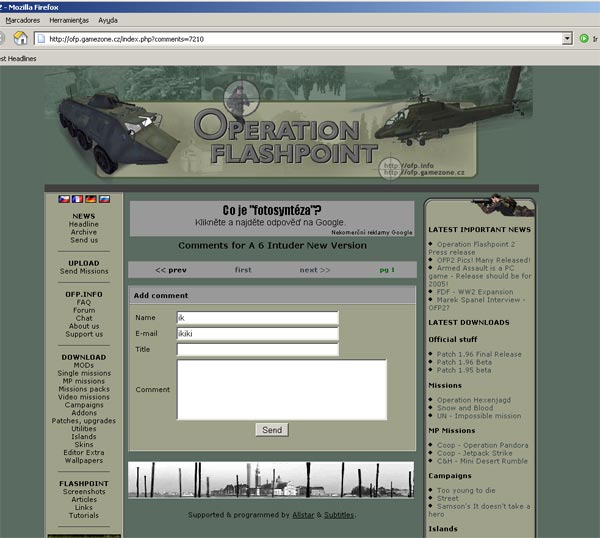Open the Headline news link

84,224
